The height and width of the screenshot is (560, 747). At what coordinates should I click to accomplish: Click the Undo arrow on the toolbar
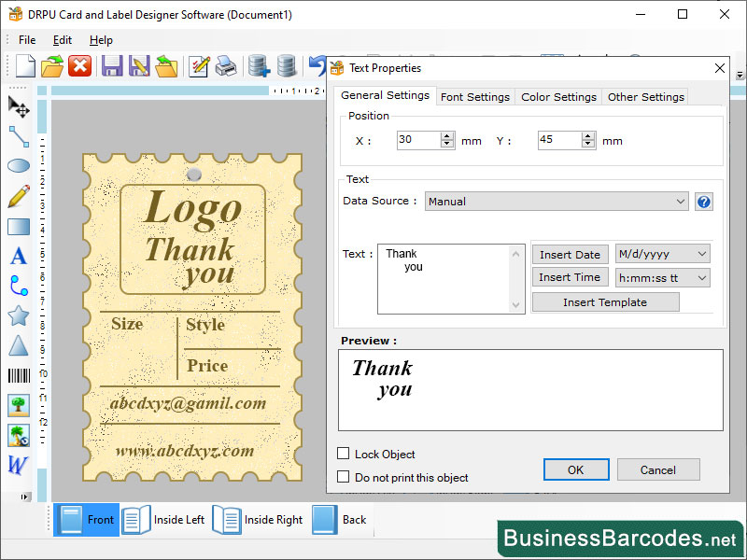[x=315, y=65]
